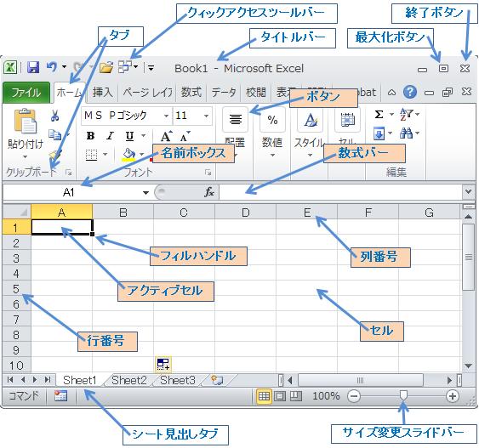The height and width of the screenshot is (448, 479).
Task: Switch to Page Break Preview
Action: tap(296, 396)
